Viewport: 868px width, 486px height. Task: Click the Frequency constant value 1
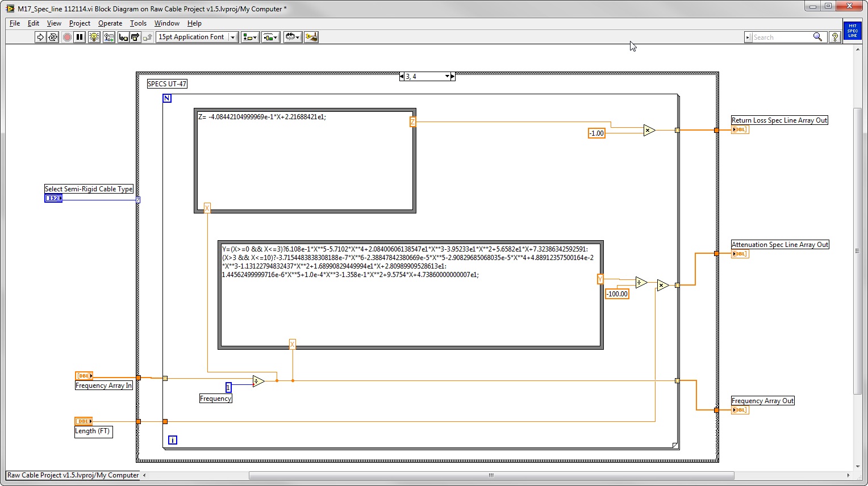coord(228,387)
